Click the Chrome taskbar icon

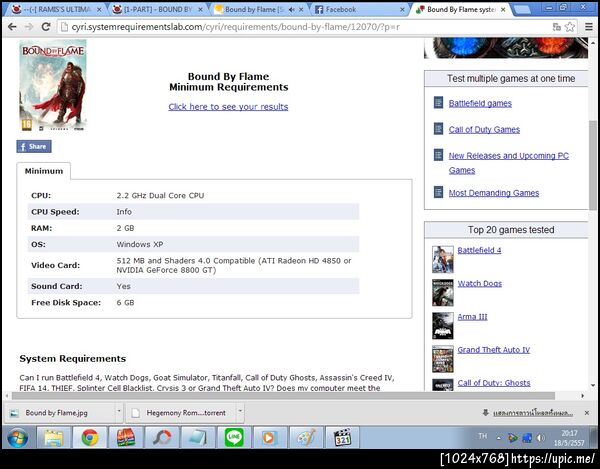(90, 437)
